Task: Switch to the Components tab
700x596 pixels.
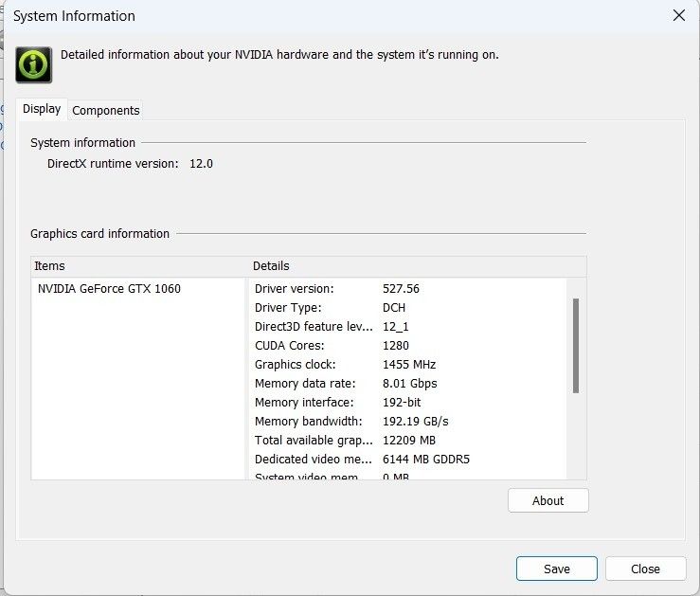Action: point(106,110)
